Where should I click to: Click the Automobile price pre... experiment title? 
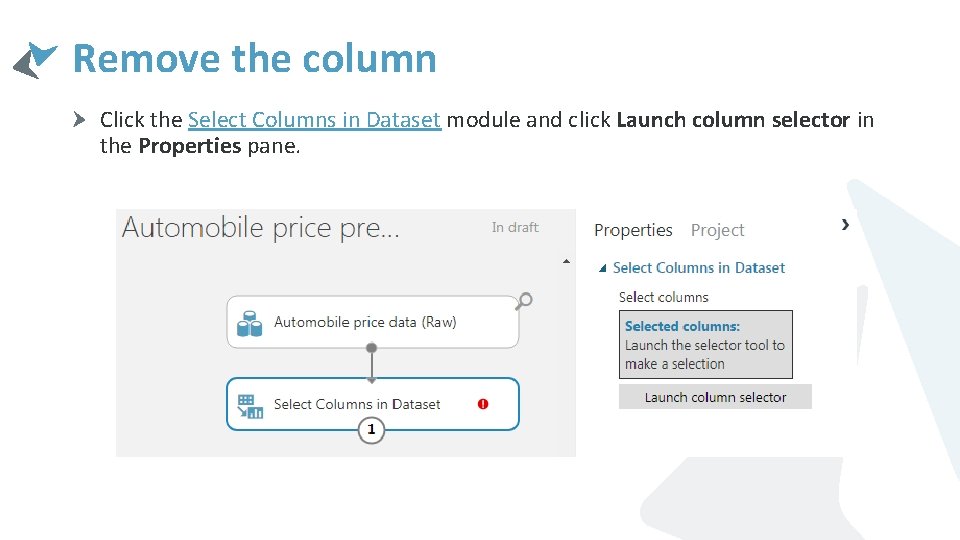tap(261, 228)
